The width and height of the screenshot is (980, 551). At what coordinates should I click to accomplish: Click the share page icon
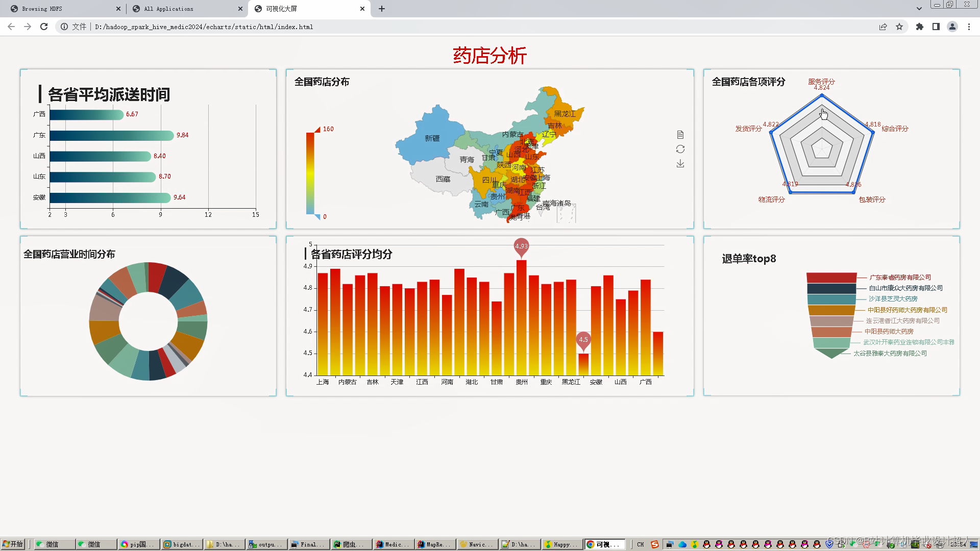click(x=883, y=27)
